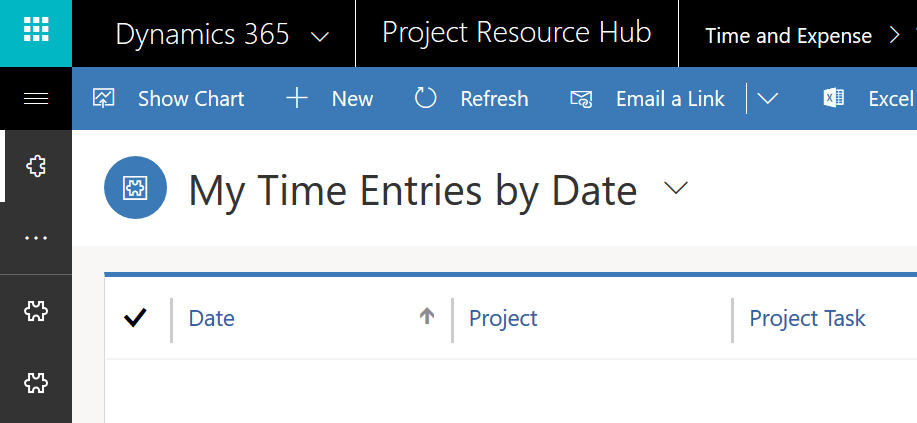Viewport: 917px width, 423px height.
Task: Expand the Dynamics 365 dropdown chevron
Action: tap(320, 37)
